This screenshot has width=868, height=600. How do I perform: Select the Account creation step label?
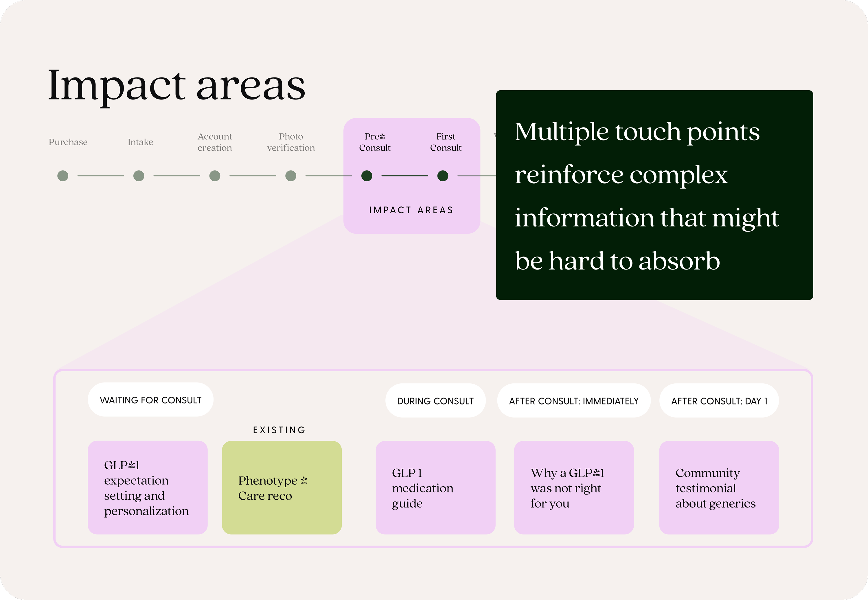point(215,142)
